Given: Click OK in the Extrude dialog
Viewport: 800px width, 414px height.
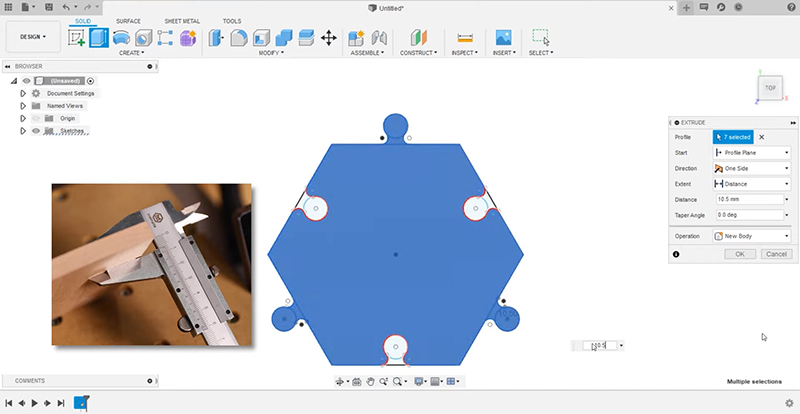Looking at the screenshot, I should coord(739,254).
